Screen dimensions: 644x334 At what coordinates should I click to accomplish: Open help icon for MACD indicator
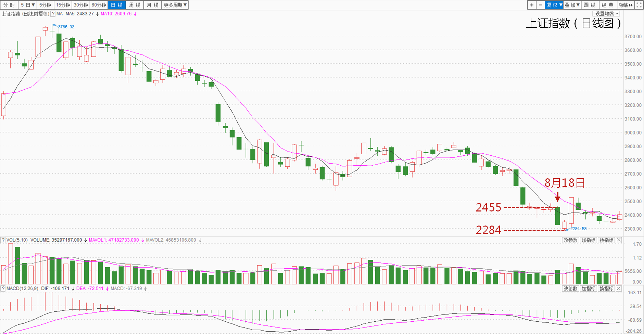(x=3, y=289)
